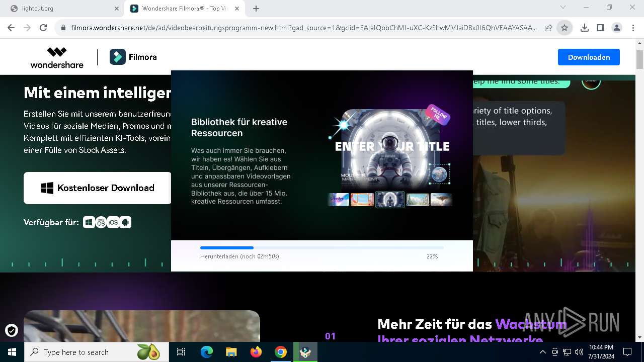Open File Explorer from taskbar
This screenshot has height=362, width=644.
(231, 352)
